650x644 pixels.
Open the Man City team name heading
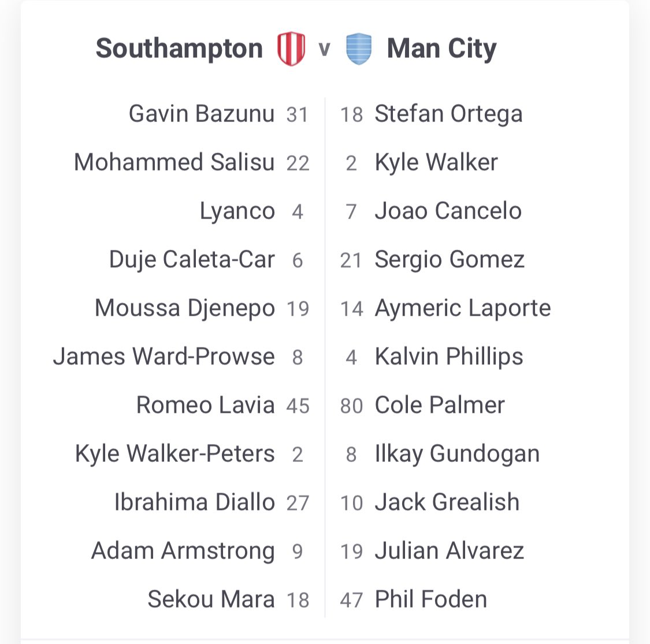tap(441, 49)
